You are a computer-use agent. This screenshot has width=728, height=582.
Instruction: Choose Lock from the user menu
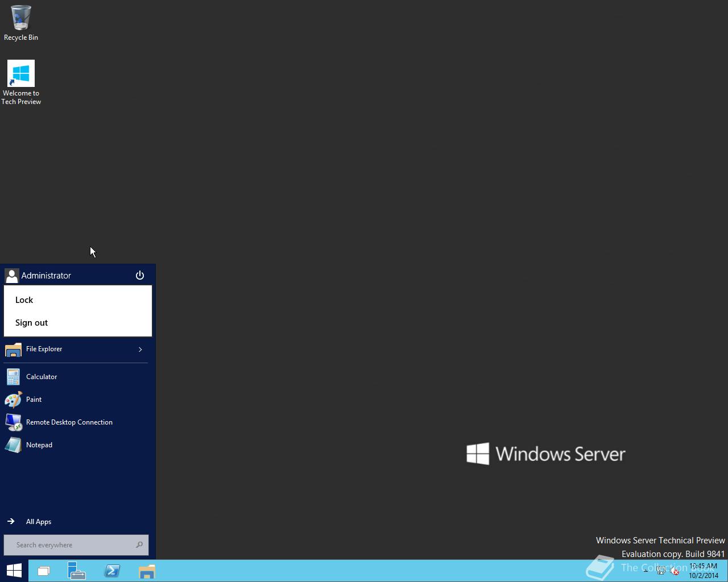pyautogui.click(x=78, y=300)
